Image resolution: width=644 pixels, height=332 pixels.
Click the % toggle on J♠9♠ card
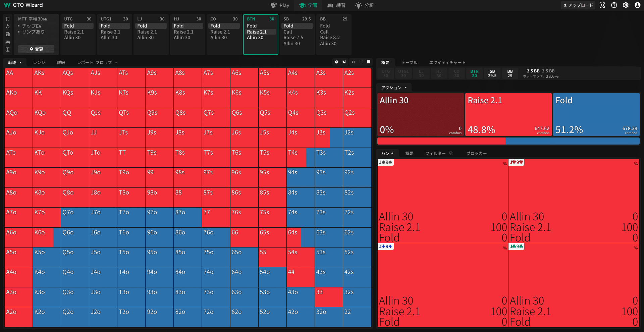505,164
